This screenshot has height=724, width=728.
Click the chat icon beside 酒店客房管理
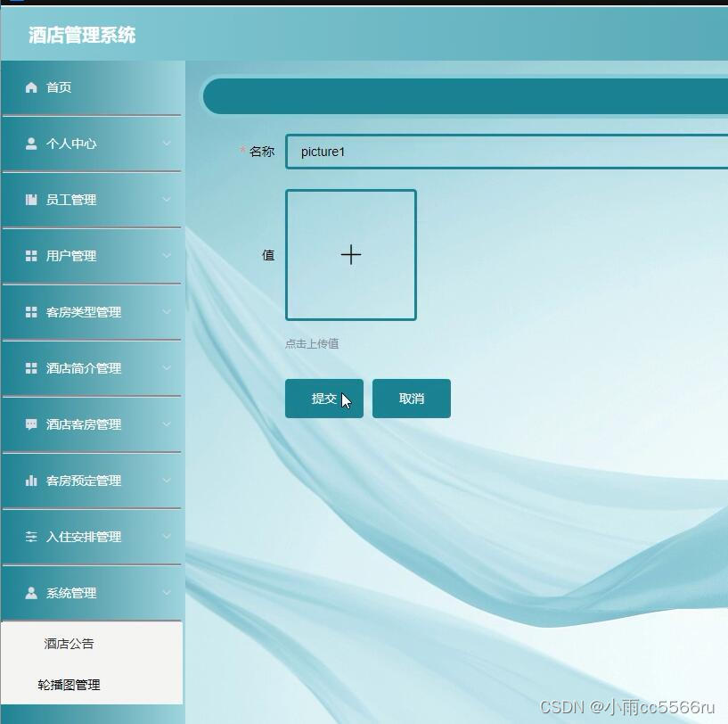31,424
